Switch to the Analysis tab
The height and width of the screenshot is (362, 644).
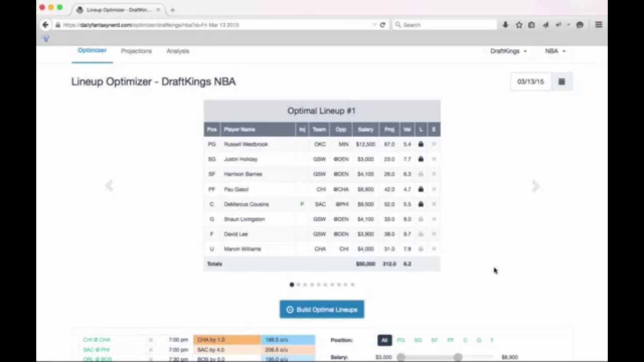tap(178, 51)
